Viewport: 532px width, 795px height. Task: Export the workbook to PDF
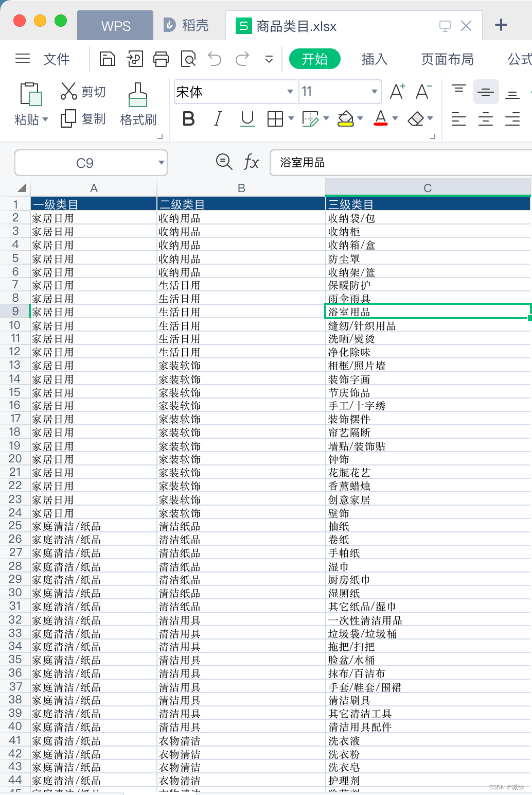[x=135, y=59]
